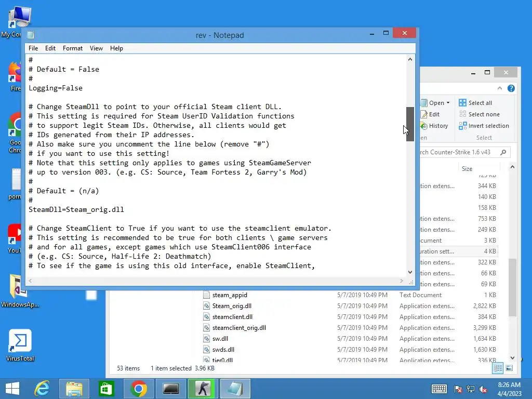Launch Internet Explorer from taskbar
This screenshot has width=532, height=399.
42,389
